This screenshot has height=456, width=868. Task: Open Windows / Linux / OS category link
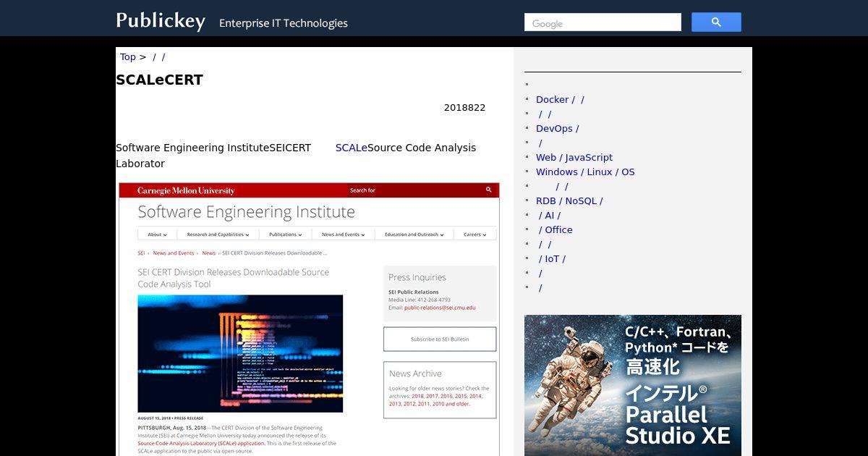coord(585,172)
